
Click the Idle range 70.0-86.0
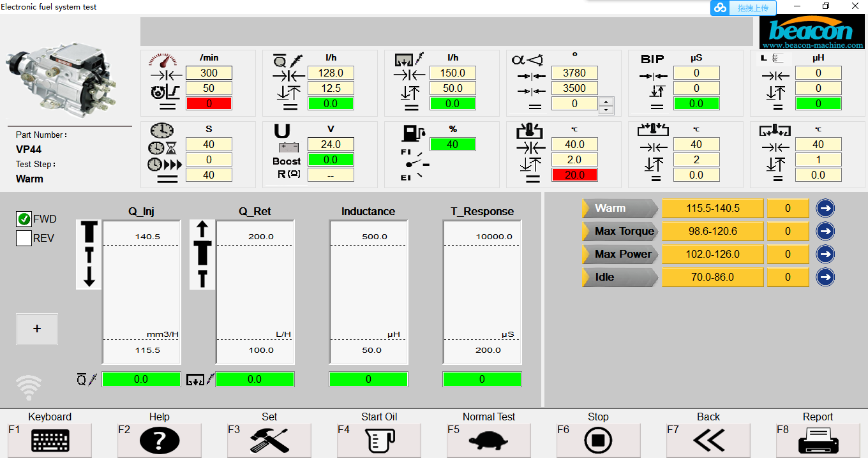(713, 277)
